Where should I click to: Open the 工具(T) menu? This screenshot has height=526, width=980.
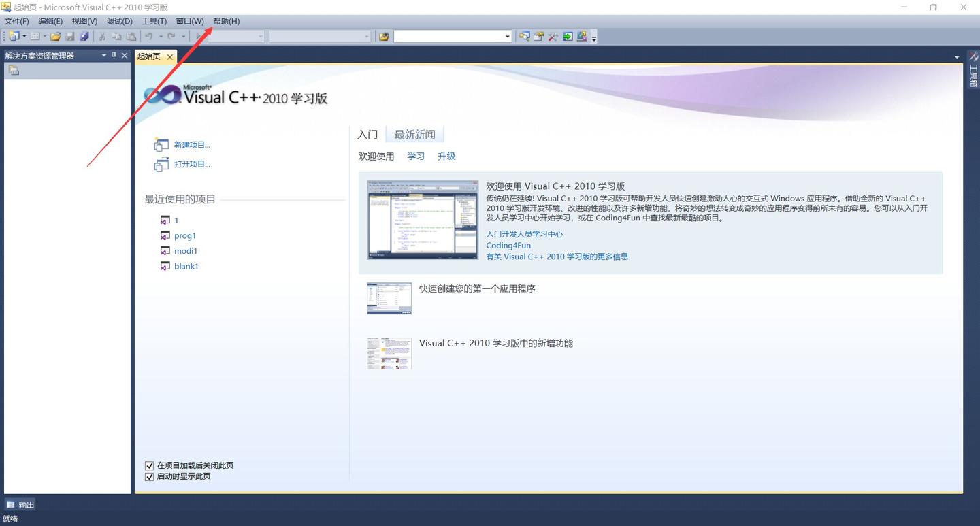click(x=154, y=21)
